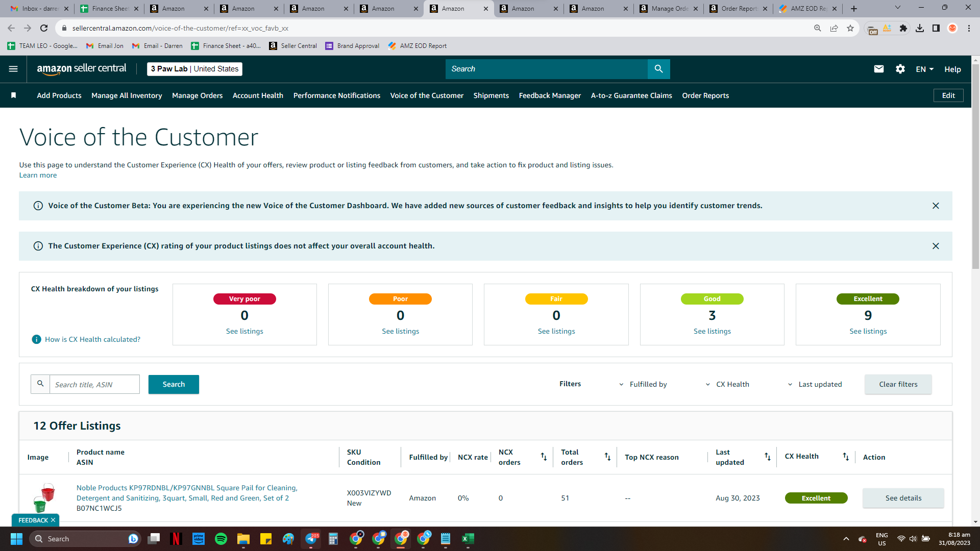Click the Seller Central header search box
Viewport: 980px width, 551px height.
[x=547, y=69]
